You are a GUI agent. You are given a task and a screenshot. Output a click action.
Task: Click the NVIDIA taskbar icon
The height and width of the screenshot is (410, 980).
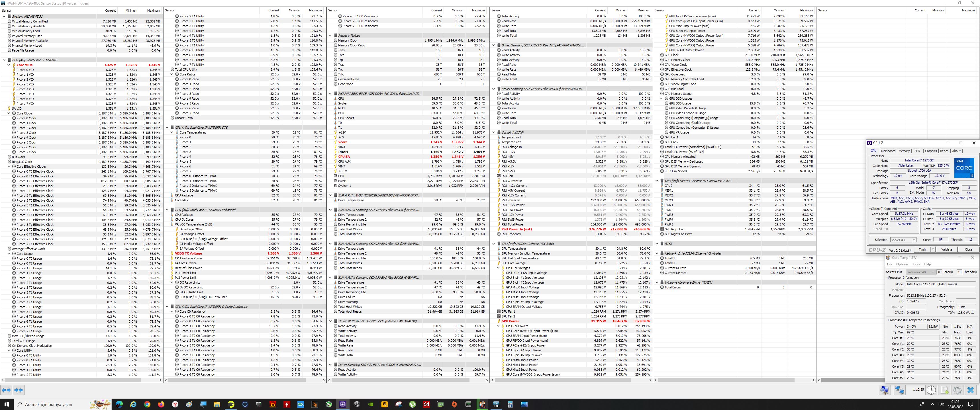point(371,404)
